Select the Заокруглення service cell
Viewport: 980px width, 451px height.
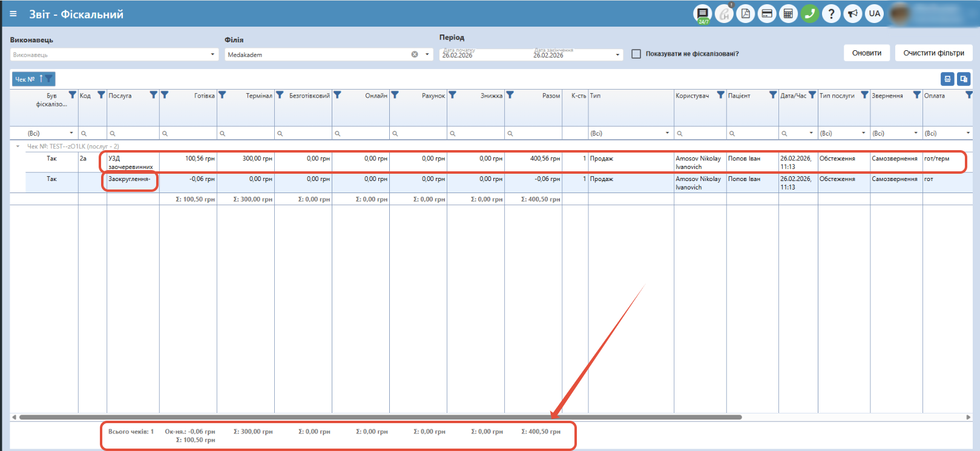click(133, 182)
